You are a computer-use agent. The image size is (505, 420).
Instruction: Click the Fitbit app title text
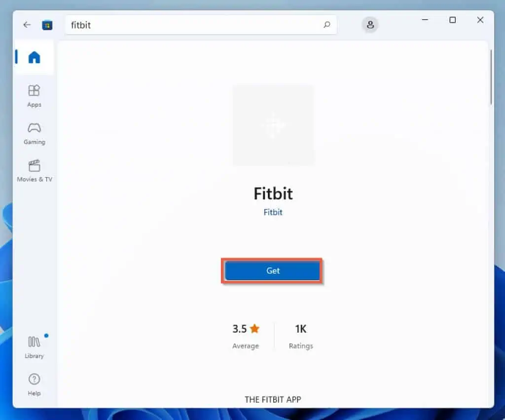(x=273, y=193)
